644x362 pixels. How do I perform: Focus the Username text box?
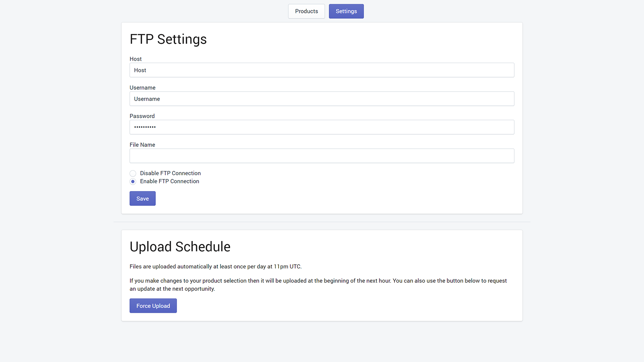322,99
